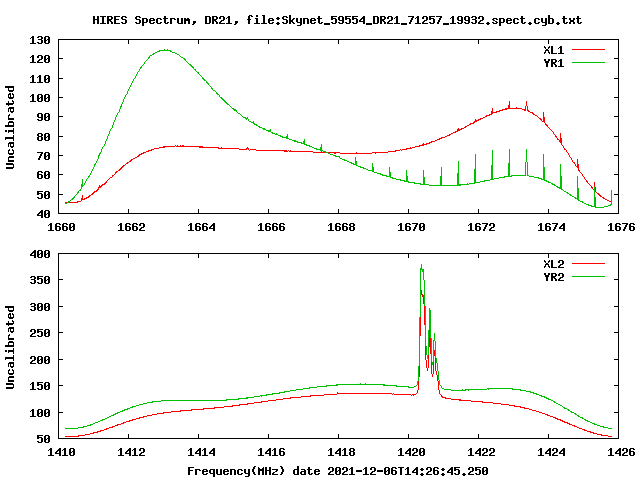Click the 70 y-axis tick label
The height and width of the screenshot is (480, 640).
click(x=43, y=156)
